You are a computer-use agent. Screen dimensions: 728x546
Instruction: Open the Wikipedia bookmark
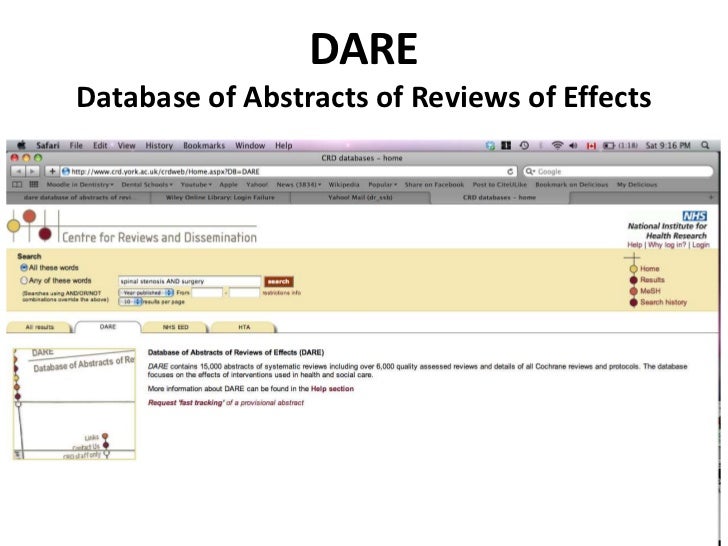point(344,184)
